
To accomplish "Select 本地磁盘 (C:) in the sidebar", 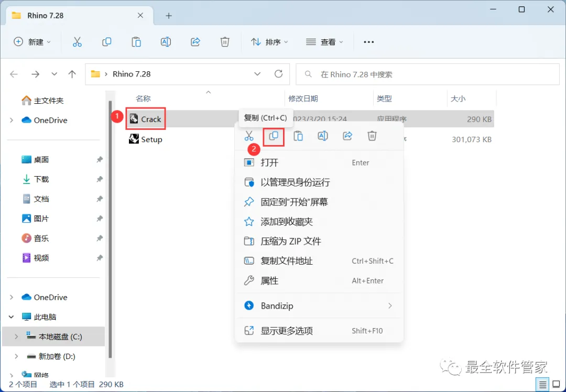I will 53,336.
